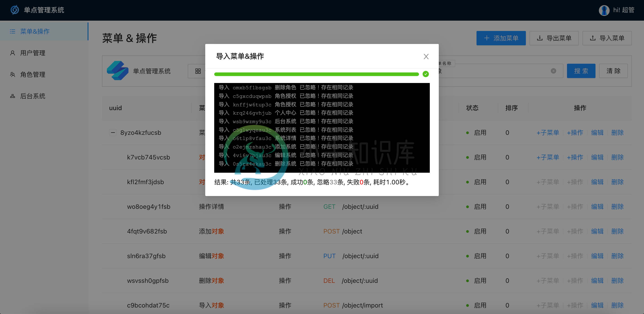Screen dimensions: 644x314
Task: Click the 单点管理系统 header title
Action: point(44,10)
